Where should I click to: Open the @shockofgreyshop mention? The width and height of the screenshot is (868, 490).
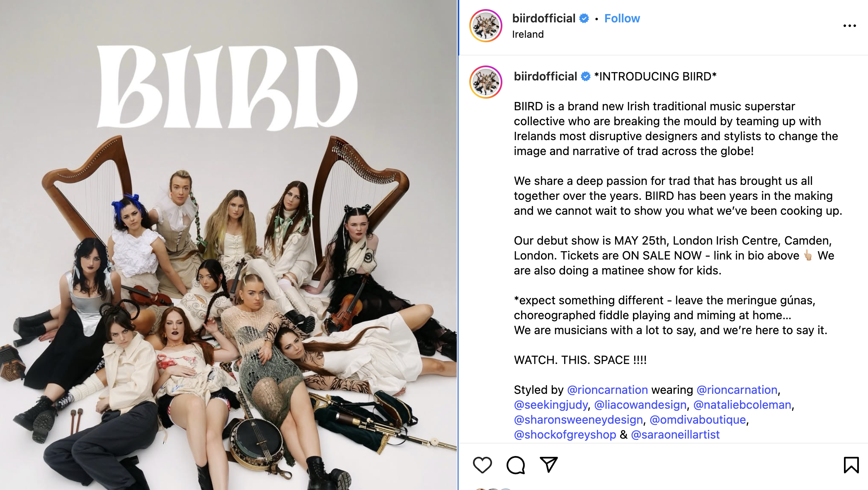pos(565,434)
